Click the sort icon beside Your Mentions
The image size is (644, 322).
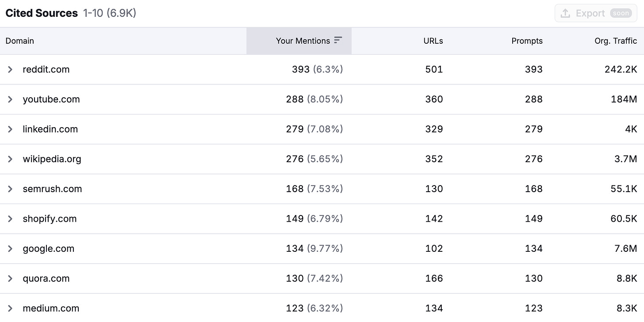338,40
